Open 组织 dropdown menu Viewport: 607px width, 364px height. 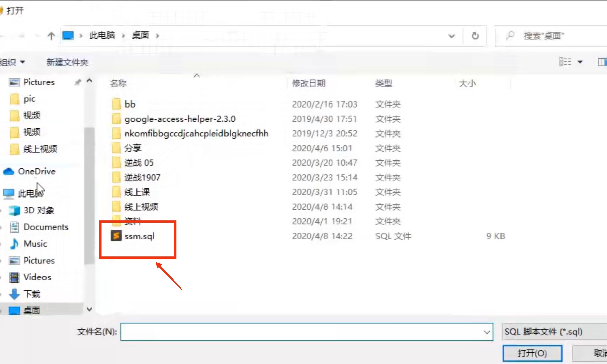pos(12,62)
